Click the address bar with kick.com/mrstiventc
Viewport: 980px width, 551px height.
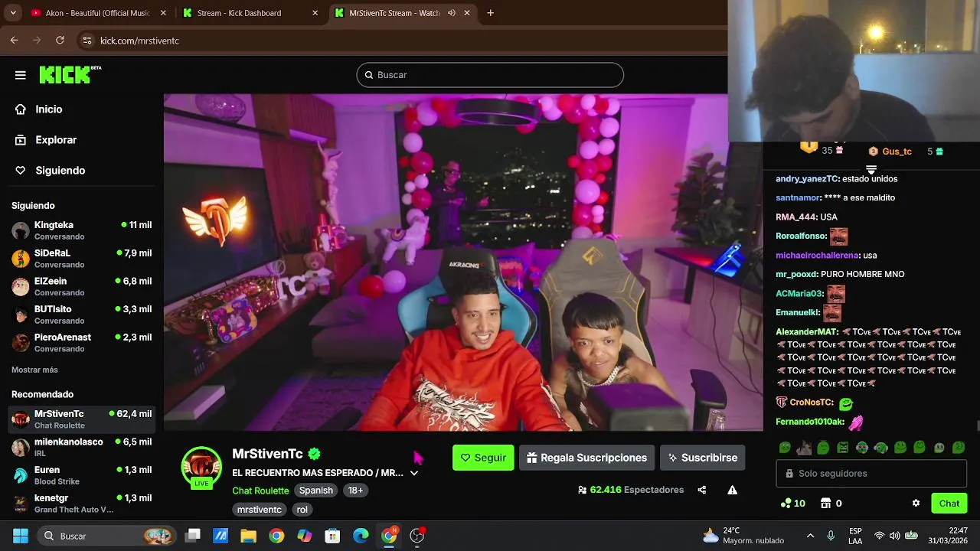(x=139, y=41)
